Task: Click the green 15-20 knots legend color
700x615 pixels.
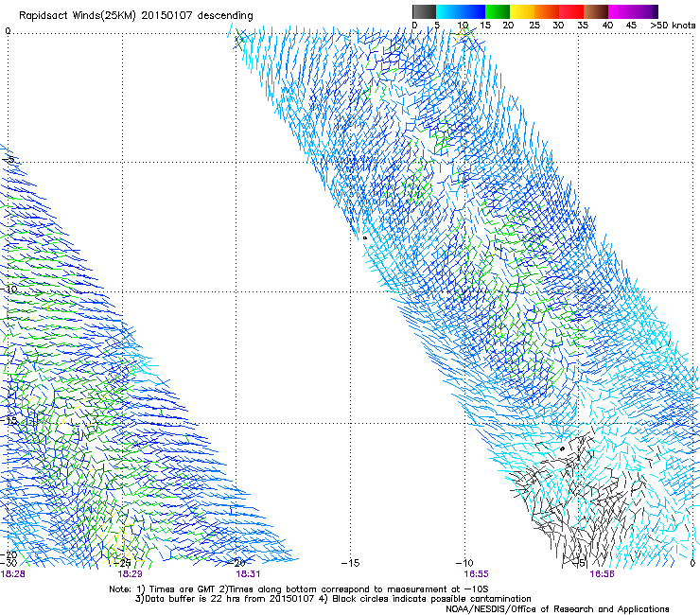Action: coord(498,11)
